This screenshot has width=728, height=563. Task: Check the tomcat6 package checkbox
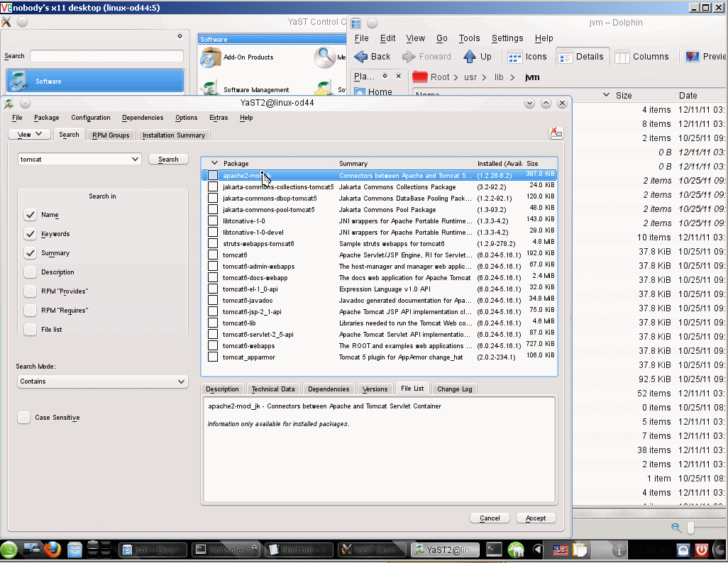pos(213,255)
